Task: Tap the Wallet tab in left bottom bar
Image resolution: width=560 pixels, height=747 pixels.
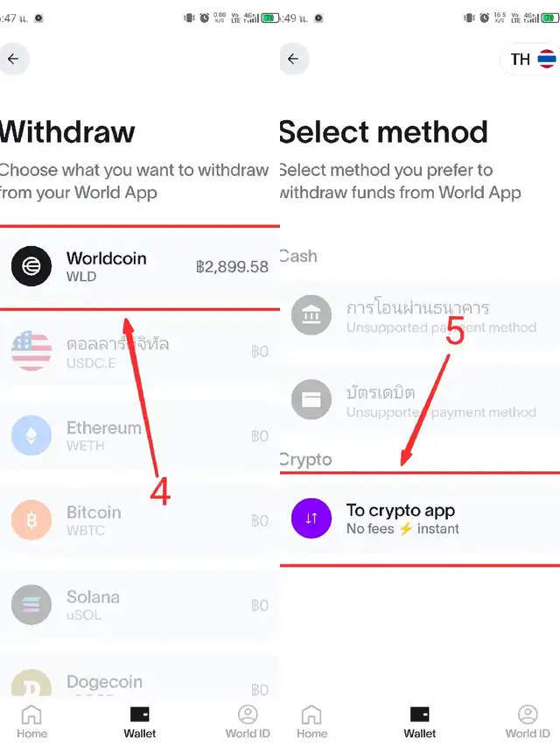Action: (x=140, y=721)
